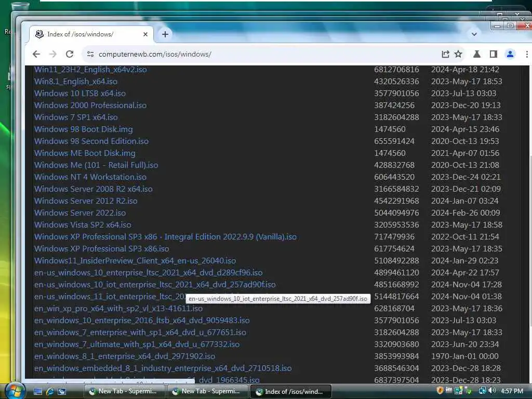Image resolution: width=532 pixels, height=399 pixels.
Task: Click Windows Server 2008 R2 x64.iso
Action: [94, 189]
